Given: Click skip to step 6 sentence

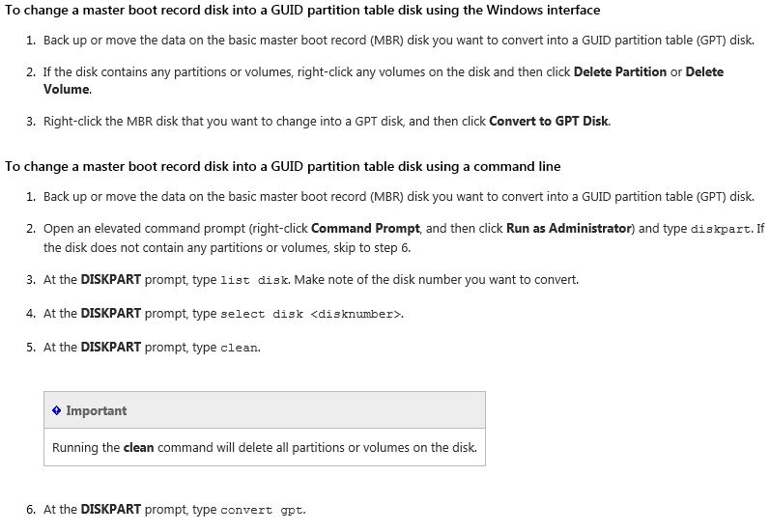Looking at the screenshot, I should [x=227, y=248].
